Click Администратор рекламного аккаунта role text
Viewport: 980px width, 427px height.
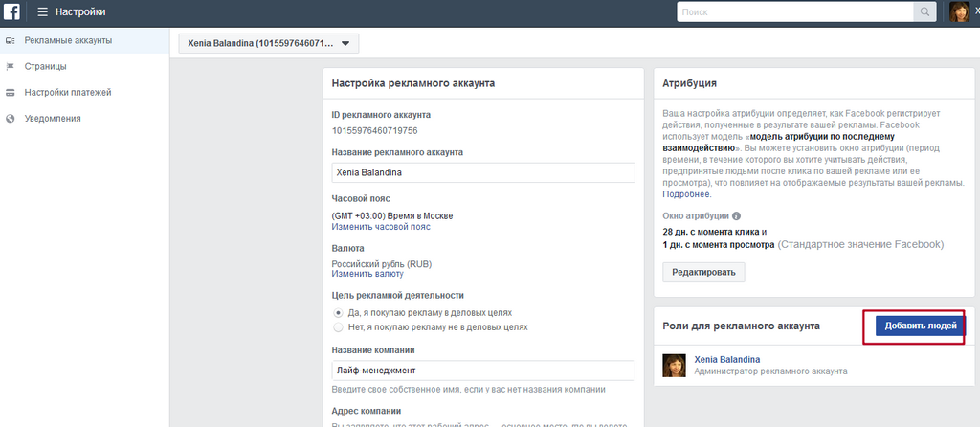coord(770,371)
